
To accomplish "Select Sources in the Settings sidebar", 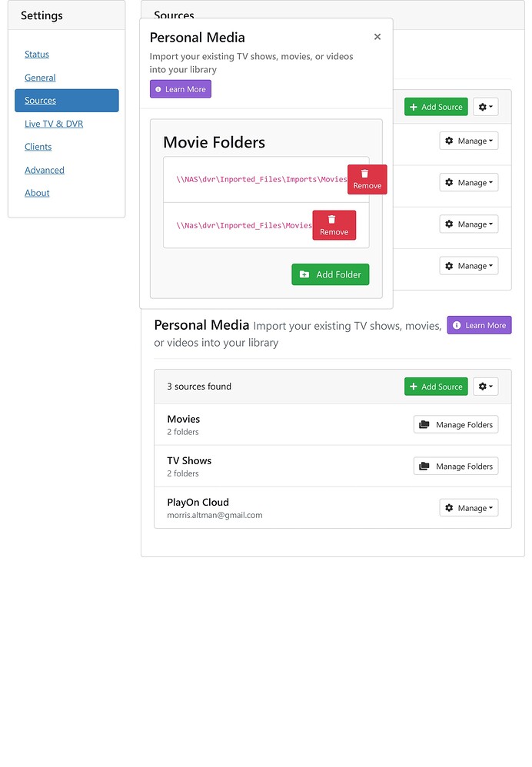I will [40, 100].
